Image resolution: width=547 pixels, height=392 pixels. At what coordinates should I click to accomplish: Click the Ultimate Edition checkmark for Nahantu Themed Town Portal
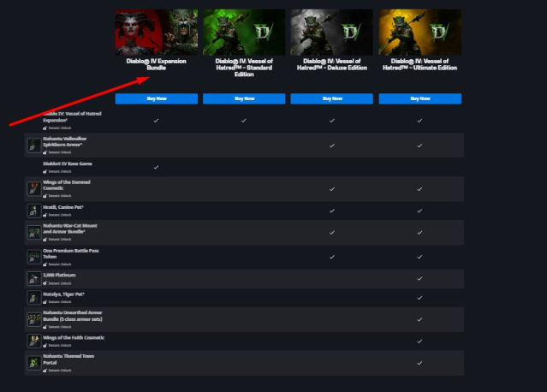419,363
